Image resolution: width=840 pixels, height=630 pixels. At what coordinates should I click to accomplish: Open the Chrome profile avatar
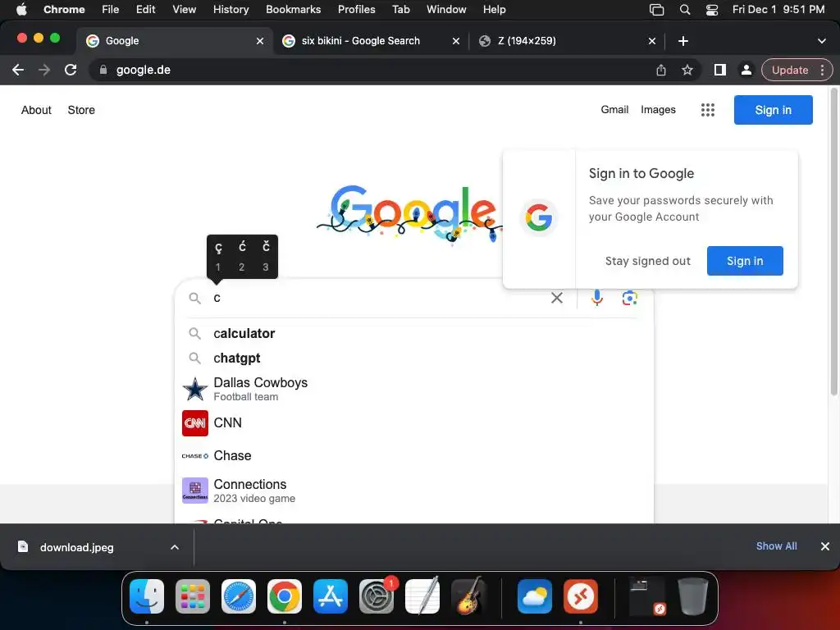pyautogui.click(x=746, y=70)
